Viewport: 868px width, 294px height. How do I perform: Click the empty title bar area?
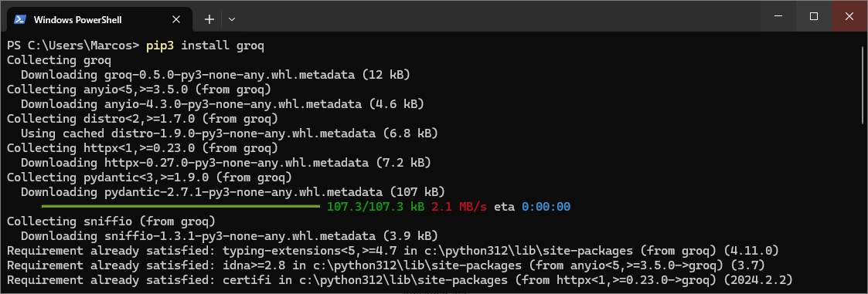pyautogui.click(x=499, y=16)
